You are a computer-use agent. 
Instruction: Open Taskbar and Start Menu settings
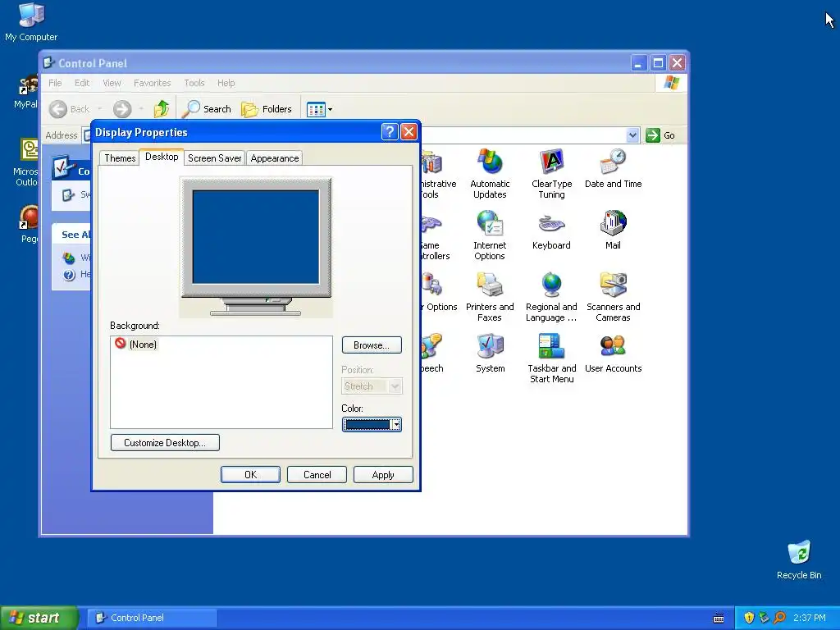(551, 359)
